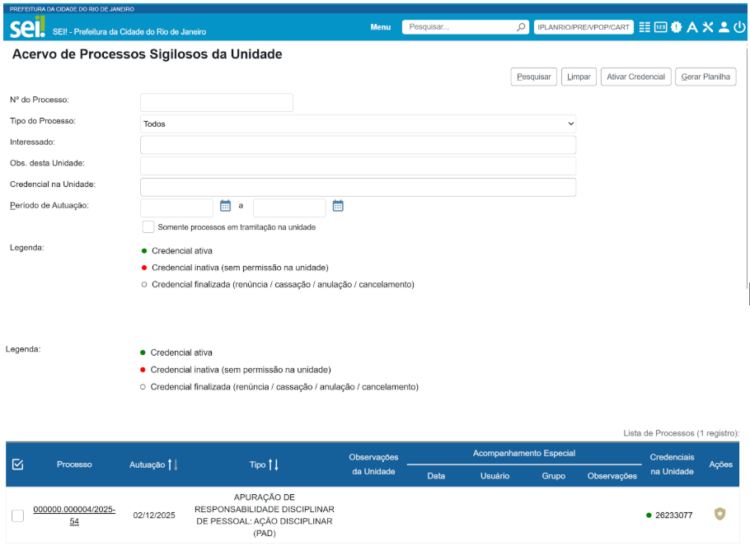Sort the table by the Tipo column arrows

(274, 464)
